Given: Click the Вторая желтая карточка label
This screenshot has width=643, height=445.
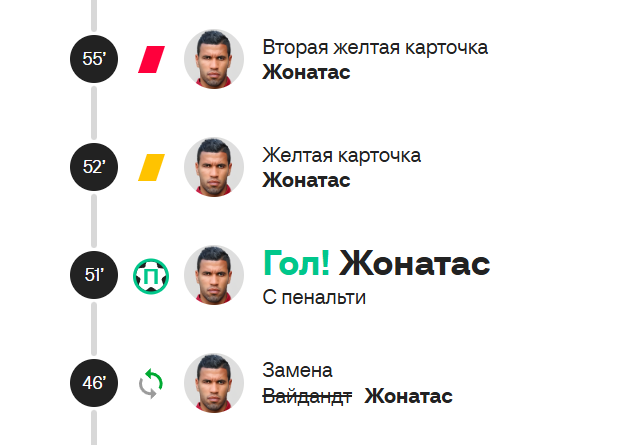Looking at the screenshot, I should (x=375, y=48).
